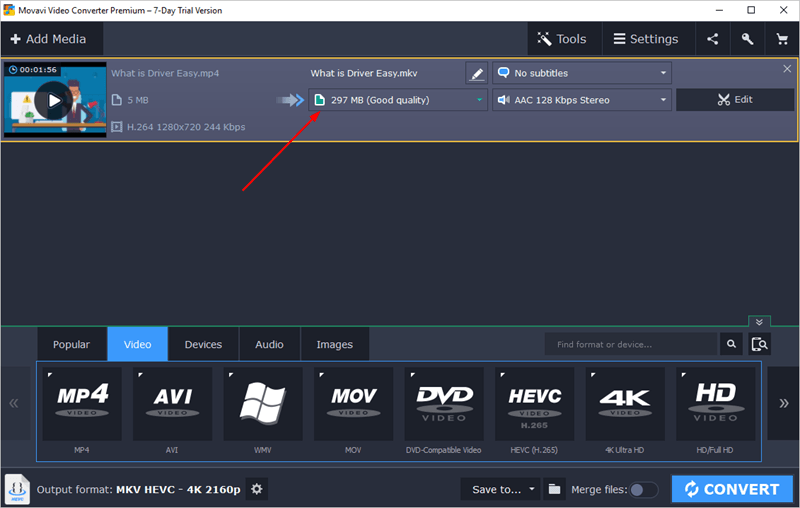Show more formats with the right chevron

[783, 403]
